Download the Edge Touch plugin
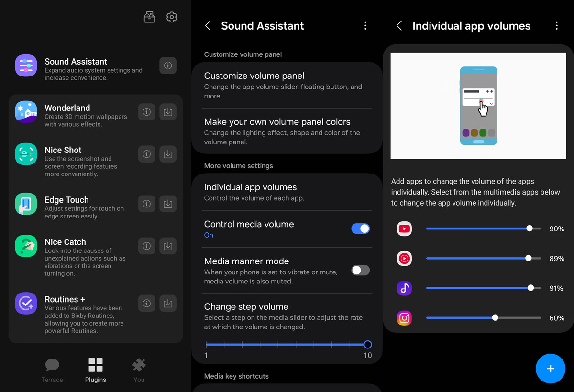The width and height of the screenshot is (574, 392). [x=168, y=204]
